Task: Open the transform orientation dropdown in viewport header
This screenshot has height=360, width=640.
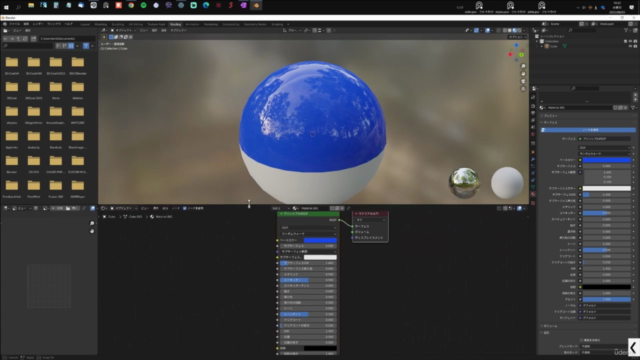Action: pos(292,30)
